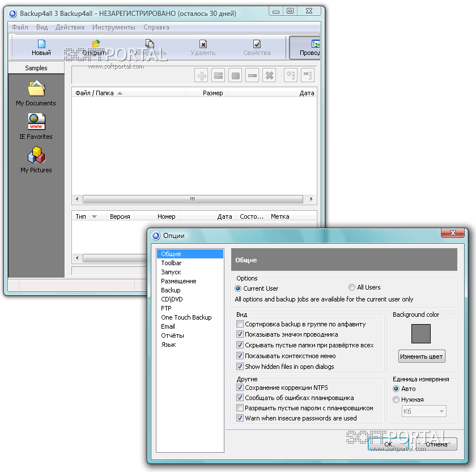Click the Свойства toolbar icon

(x=257, y=44)
